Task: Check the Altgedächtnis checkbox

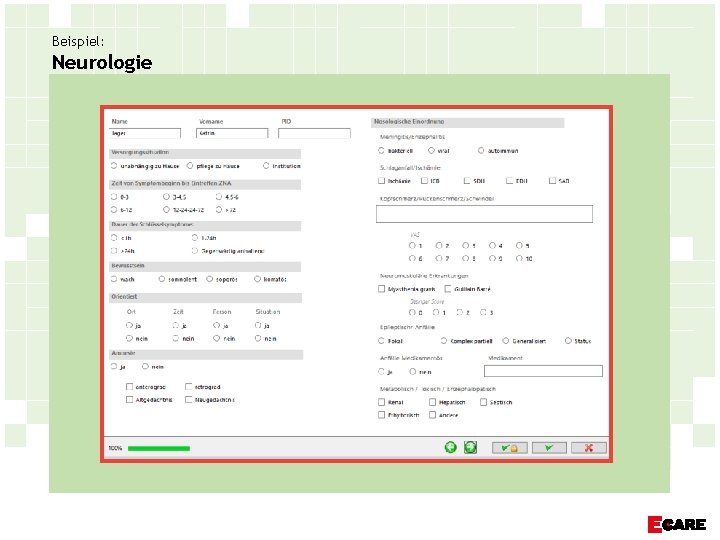Action: 129,400
